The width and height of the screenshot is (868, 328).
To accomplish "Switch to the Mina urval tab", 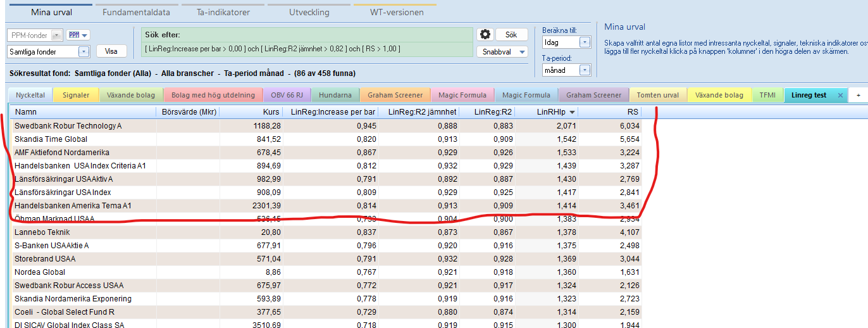I will [x=51, y=12].
